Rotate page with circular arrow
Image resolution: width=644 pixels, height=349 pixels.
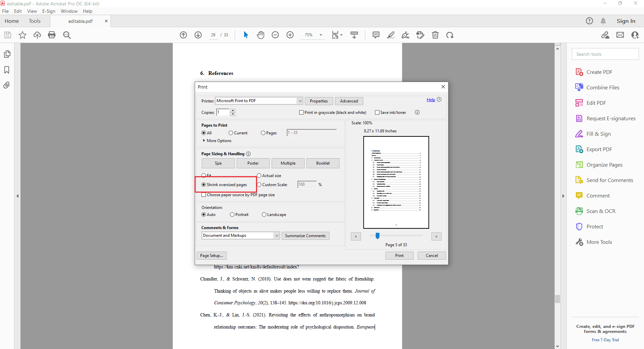450,35
